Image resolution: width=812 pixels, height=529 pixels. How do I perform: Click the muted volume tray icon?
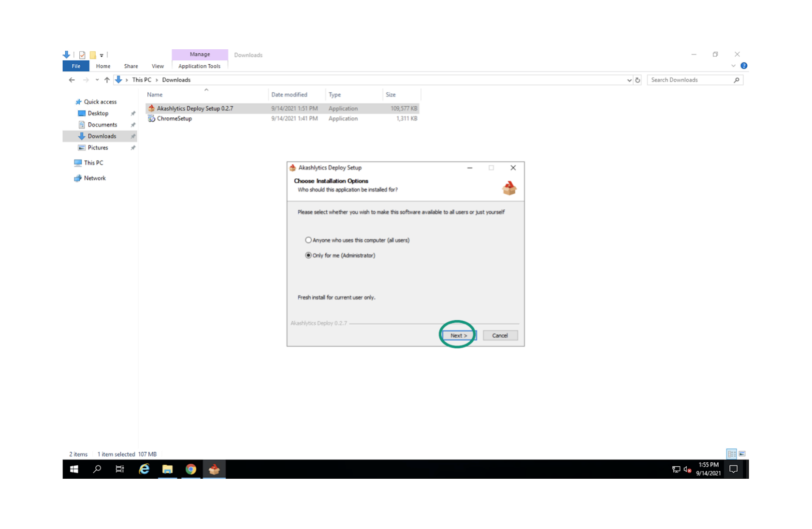click(687, 470)
